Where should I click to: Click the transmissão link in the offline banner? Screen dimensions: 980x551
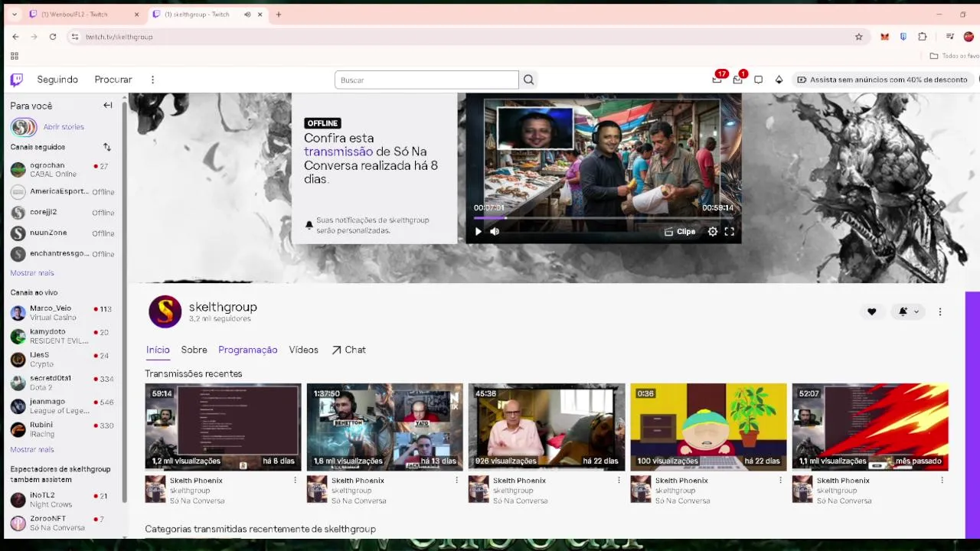pos(338,152)
